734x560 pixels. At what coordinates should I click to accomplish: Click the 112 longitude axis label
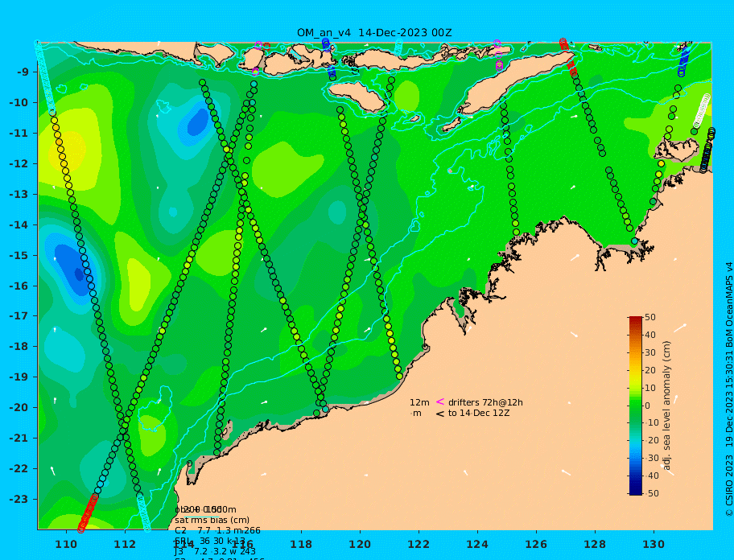(x=125, y=544)
